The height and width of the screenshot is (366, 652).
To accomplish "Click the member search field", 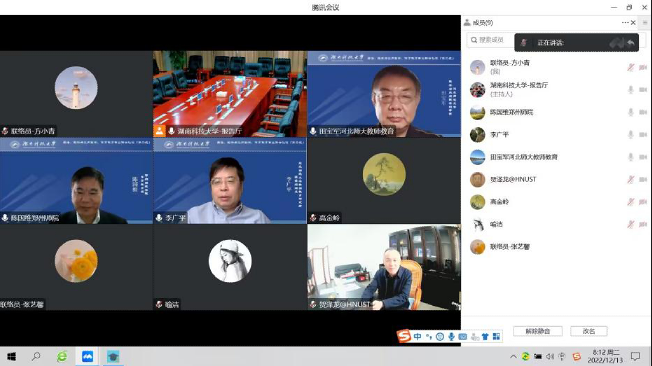I will [x=490, y=40].
